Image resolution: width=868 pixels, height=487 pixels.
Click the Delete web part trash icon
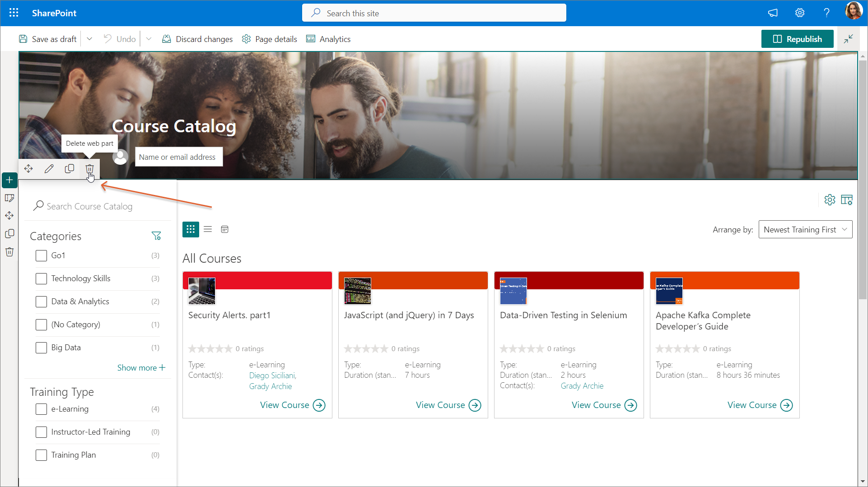[89, 169]
